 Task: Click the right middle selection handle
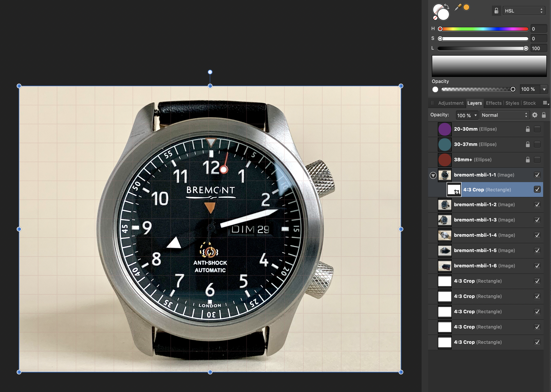click(401, 229)
